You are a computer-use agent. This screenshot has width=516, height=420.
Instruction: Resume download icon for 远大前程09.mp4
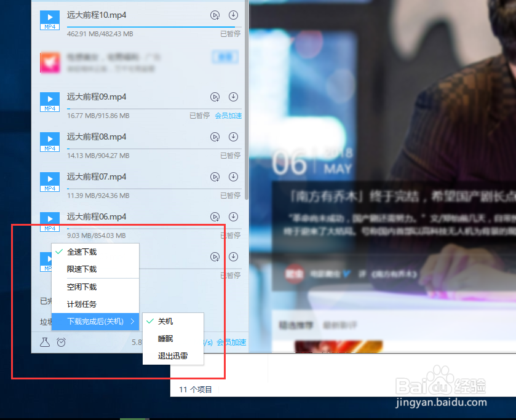pyautogui.click(x=233, y=97)
